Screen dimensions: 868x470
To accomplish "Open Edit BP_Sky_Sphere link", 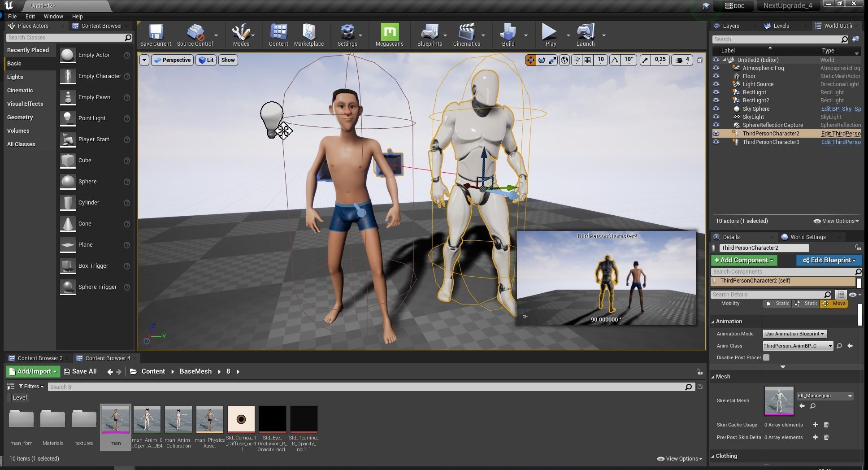I will [841, 109].
